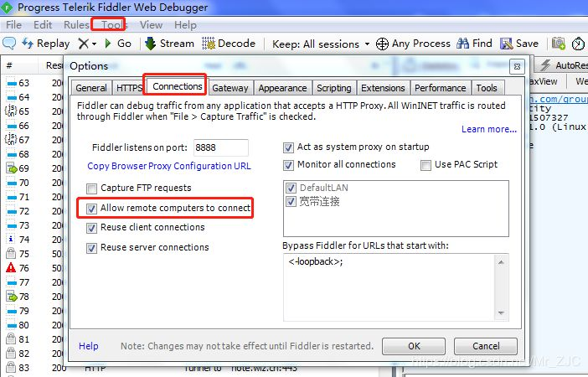Toggle Reuse client connections checkbox

click(x=91, y=228)
